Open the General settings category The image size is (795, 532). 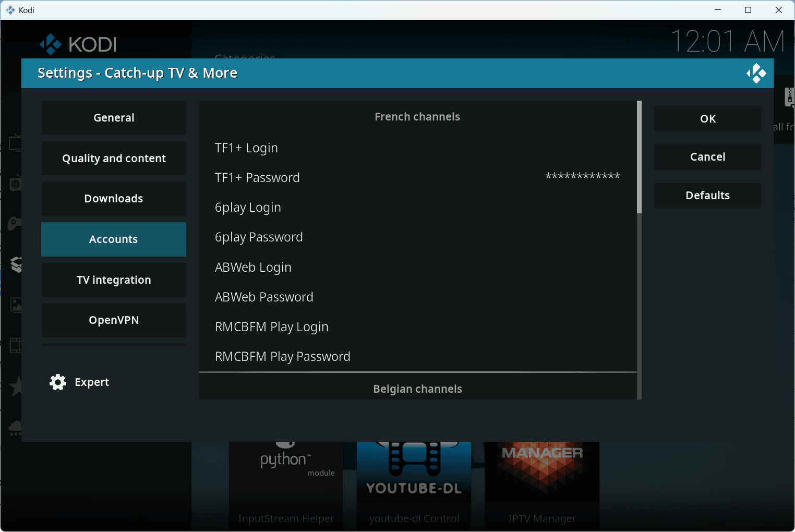pyautogui.click(x=114, y=118)
